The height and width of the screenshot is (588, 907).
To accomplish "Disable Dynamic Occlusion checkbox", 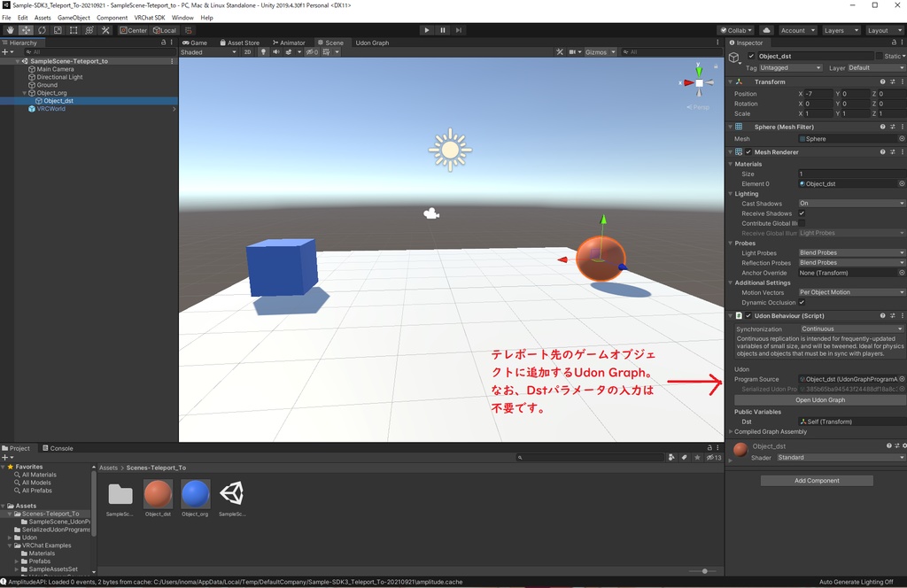I will click(802, 301).
